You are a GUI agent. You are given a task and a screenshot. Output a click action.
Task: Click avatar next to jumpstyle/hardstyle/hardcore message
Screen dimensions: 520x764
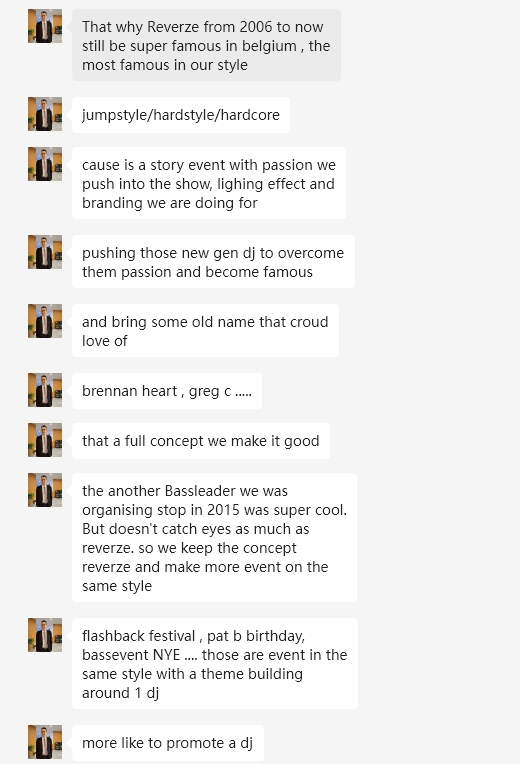[45, 114]
